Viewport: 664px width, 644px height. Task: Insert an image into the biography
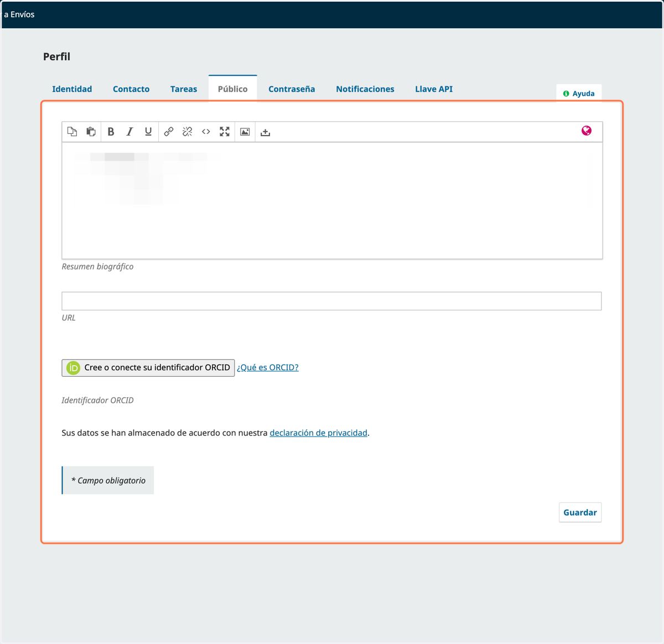[x=245, y=132]
